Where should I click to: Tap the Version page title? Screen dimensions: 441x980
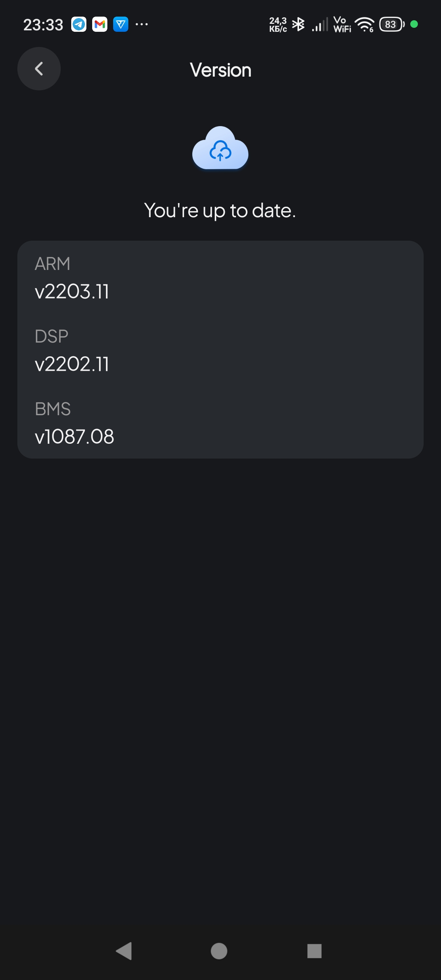click(x=220, y=70)
